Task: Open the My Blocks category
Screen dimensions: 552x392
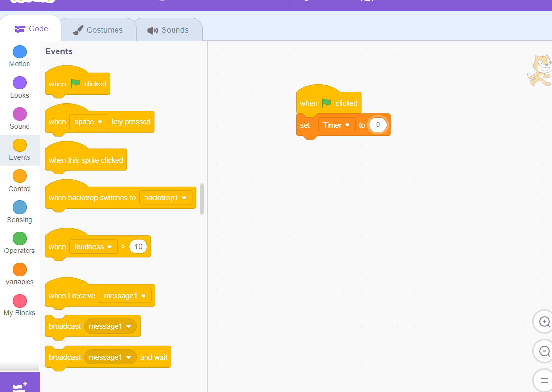Action: 19,305
